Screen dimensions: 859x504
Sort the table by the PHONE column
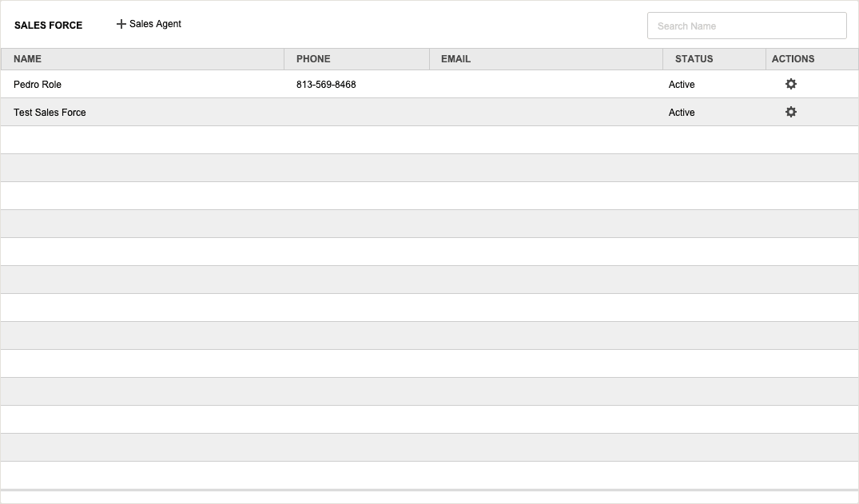(x=313, y=59)
